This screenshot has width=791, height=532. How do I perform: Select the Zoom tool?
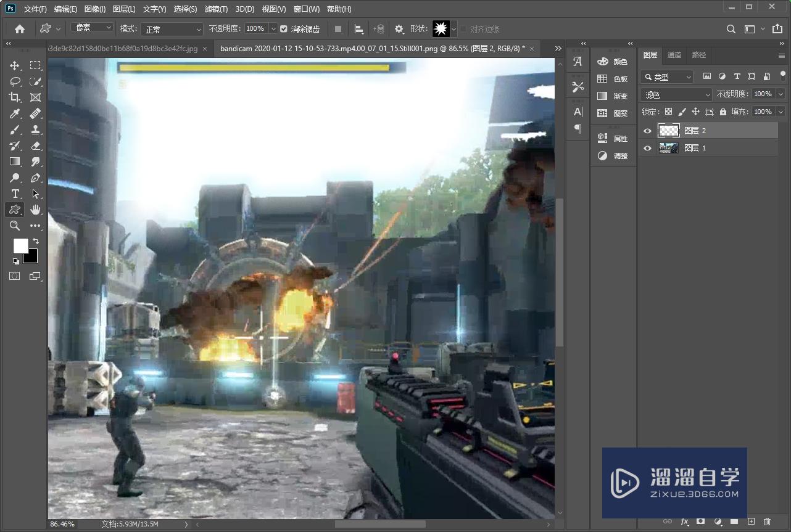point(15,226)
